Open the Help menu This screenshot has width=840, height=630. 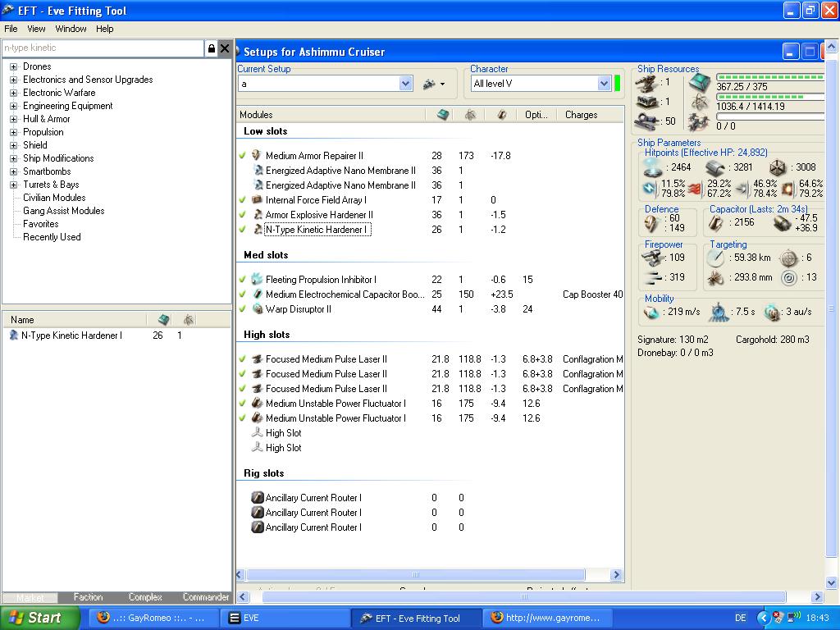point(104,29)
